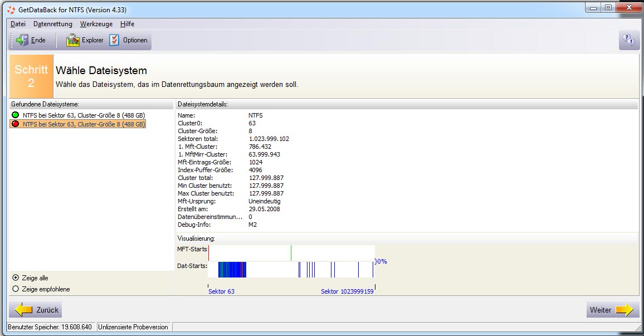Select the highlighted second NTFS bei Sektor 63 entry

pyautogui.click(x=84, y=124)
